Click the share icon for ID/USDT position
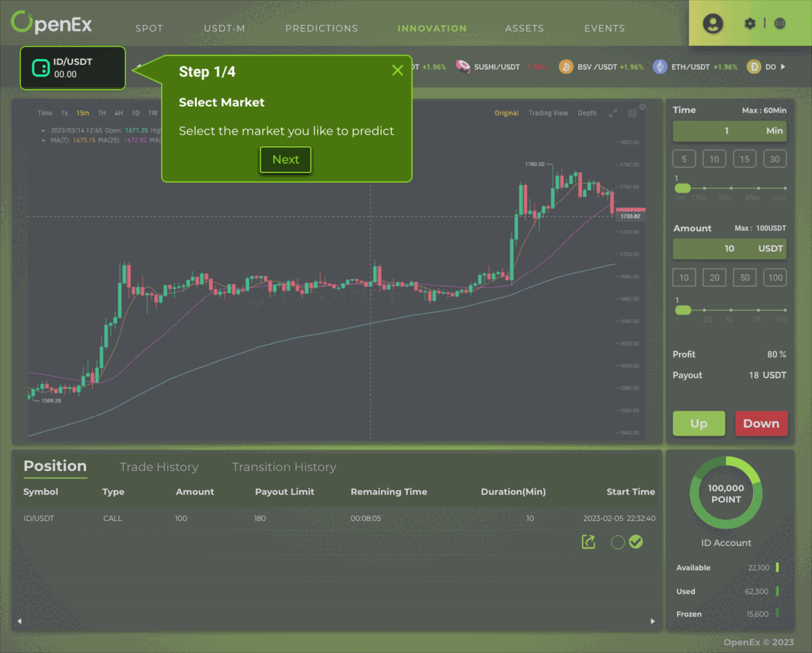Screen dimensions: 812x653 click(589, 542)
